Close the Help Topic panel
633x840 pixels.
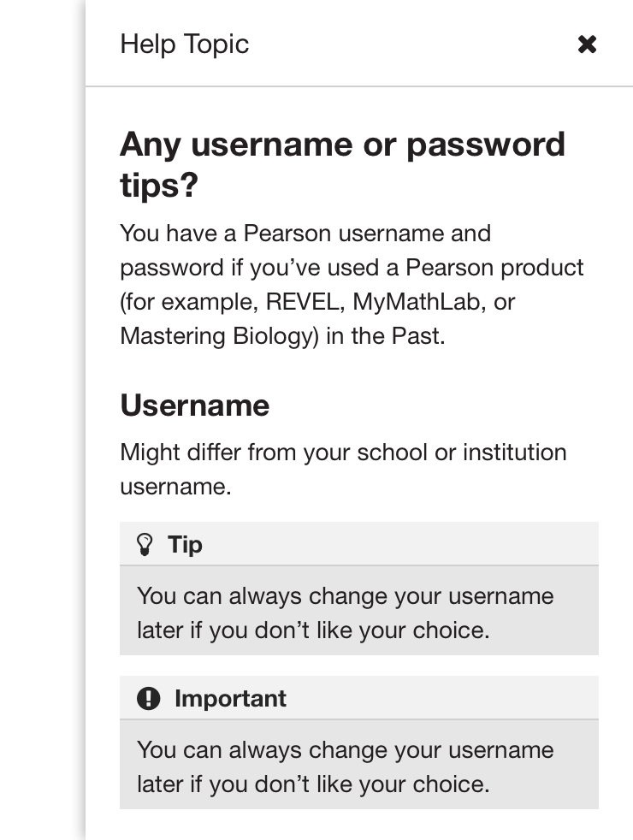(587, 44)
